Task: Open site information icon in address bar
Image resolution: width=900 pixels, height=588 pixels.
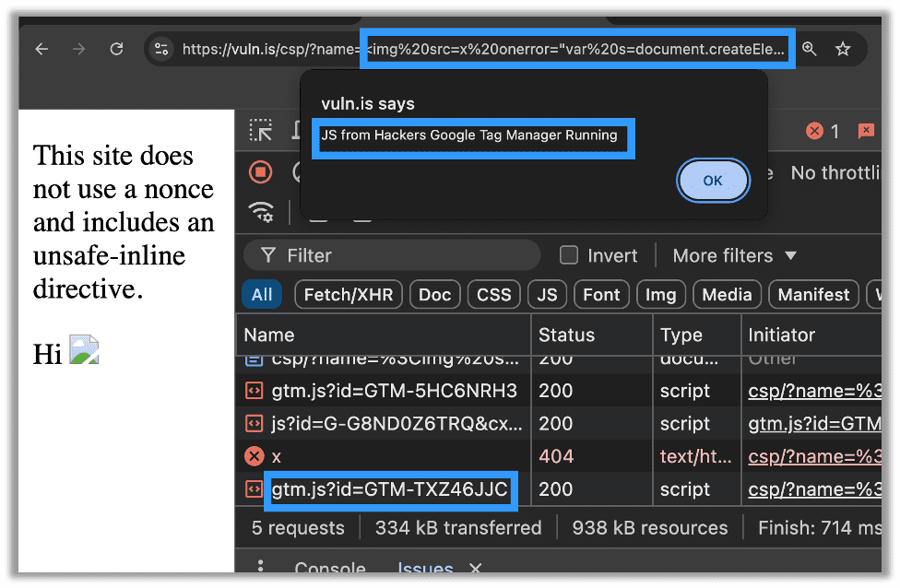Action: (160, 49)
